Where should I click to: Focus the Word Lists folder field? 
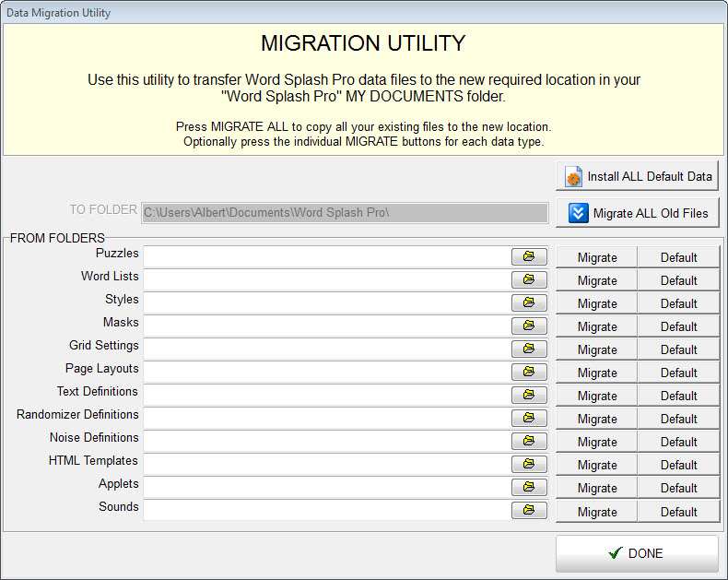pyautogui.click(x=327, y=279)
